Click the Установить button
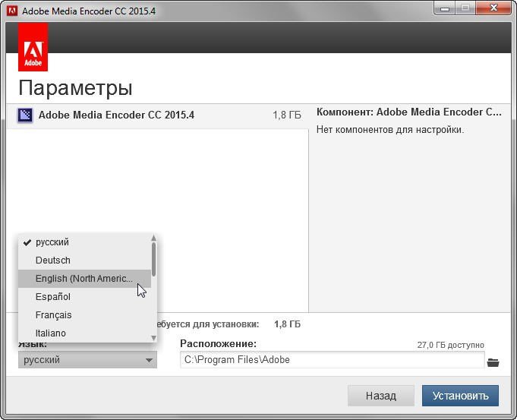The image size is (517, 420). pyautogui.click(x=460, y=396)
